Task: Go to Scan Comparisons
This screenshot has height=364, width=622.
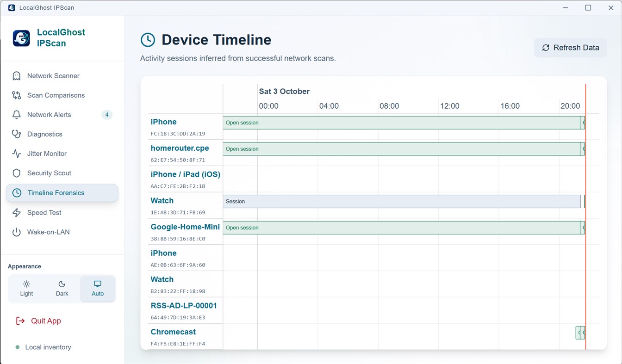Action: coord(62,95)
